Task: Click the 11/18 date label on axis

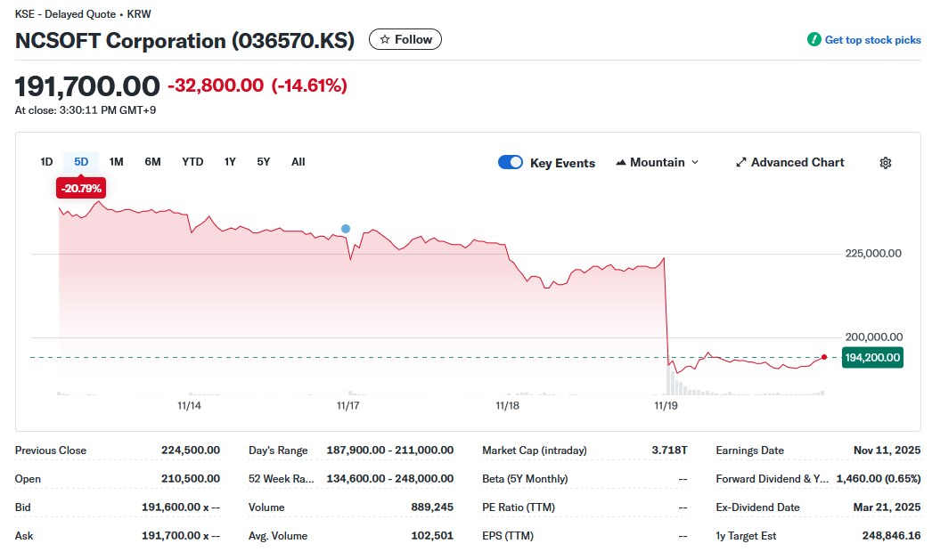Action: tap(507, 406)
